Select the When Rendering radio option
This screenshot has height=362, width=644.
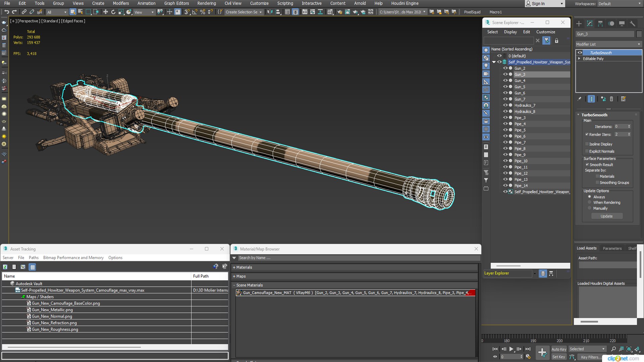coord(589,202)
